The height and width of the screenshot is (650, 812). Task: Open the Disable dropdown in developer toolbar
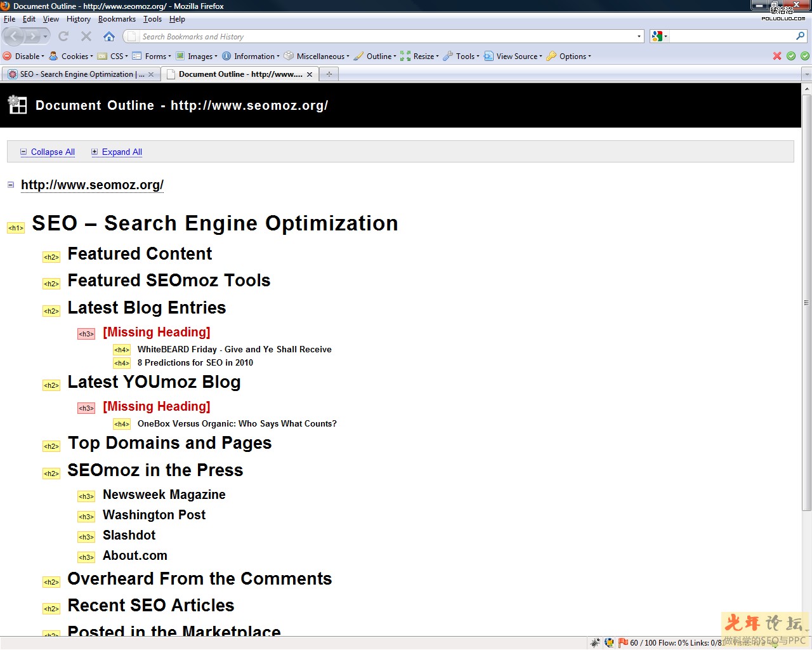24,56
